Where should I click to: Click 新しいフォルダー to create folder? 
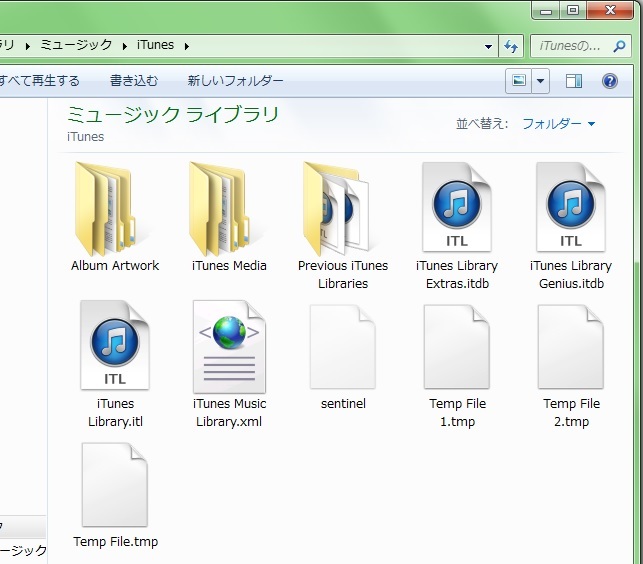click(235, 81)
